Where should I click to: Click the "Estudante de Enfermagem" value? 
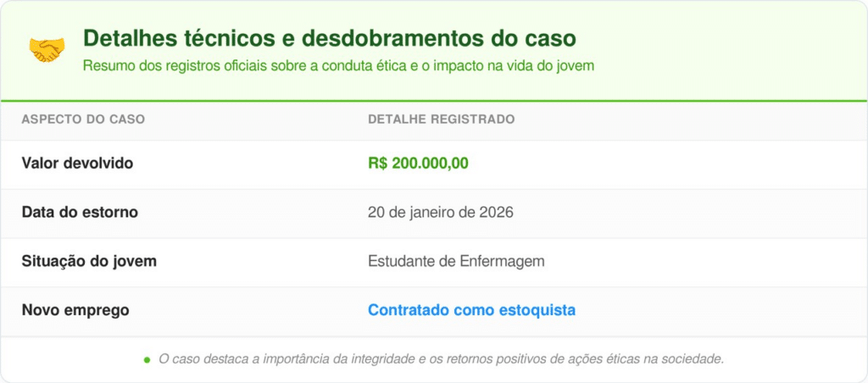click(x=456, y=261)
